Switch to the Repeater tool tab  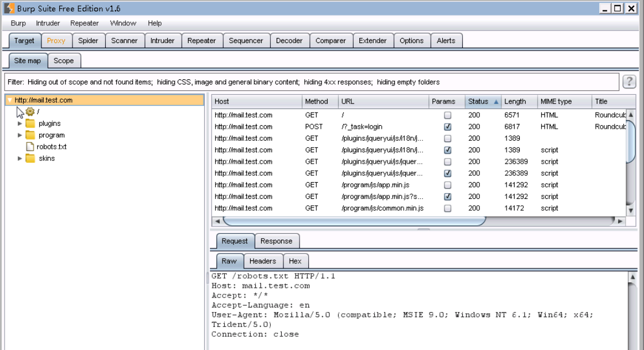(x=202, y=41)
